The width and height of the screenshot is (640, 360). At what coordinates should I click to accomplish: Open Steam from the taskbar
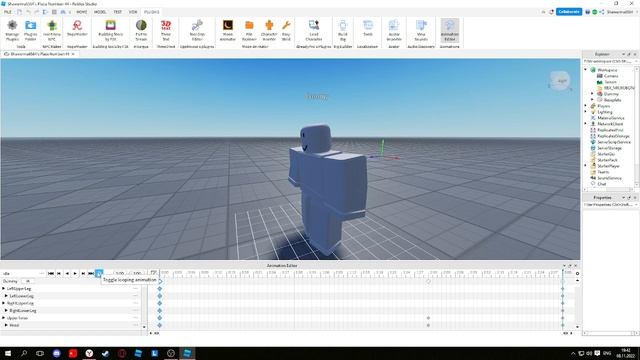pyautogui.click(x=106, y=353)
